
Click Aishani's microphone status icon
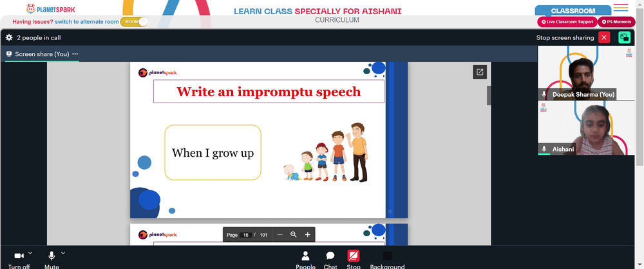pyautogui.click(x=544, y=149)
